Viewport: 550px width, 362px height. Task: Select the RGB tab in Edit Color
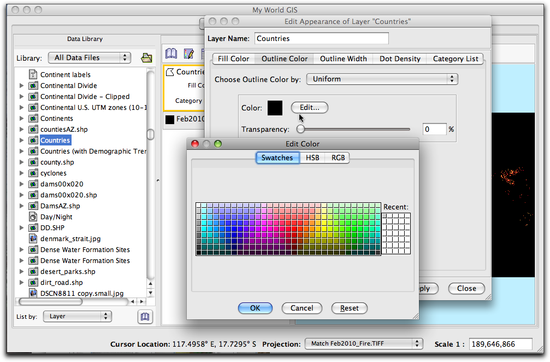(338, 158)
